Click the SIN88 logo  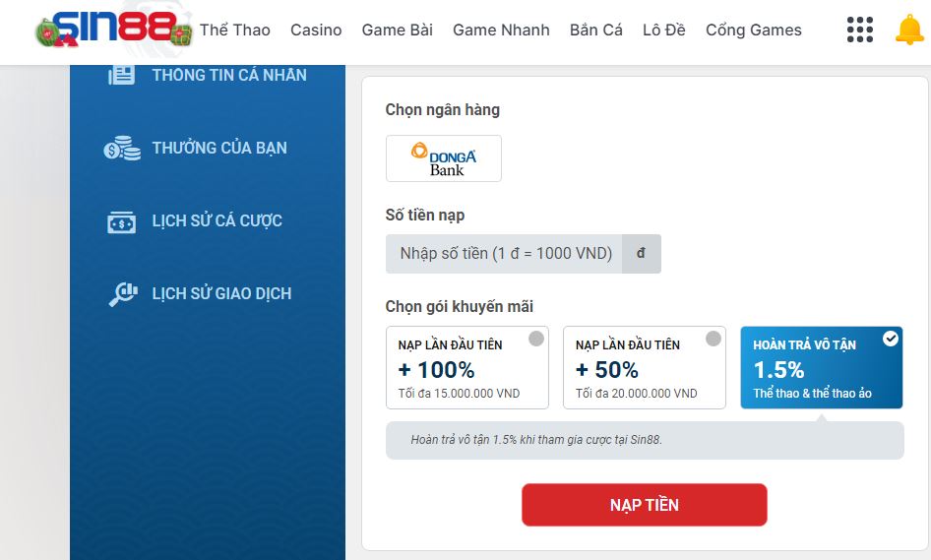pos(114,29)
